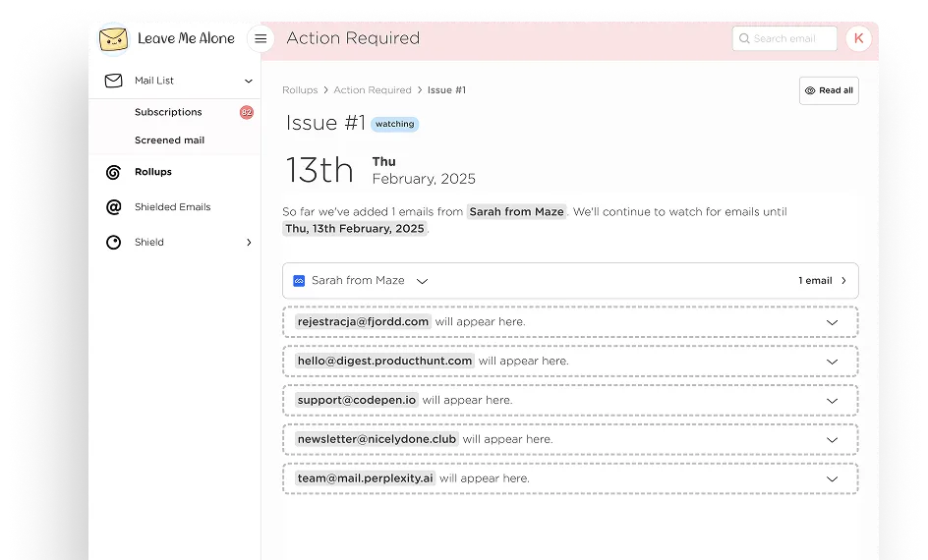Click the 13th date text

click(x=319, y=170)
